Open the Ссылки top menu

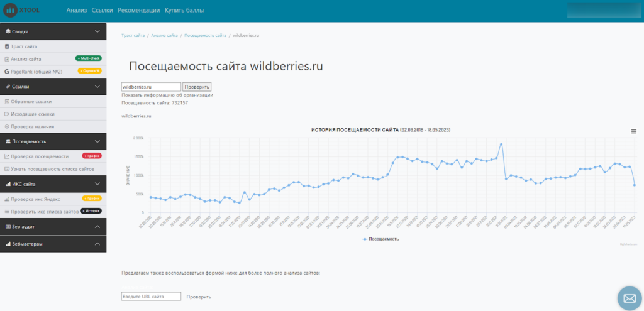click(103, 10)
